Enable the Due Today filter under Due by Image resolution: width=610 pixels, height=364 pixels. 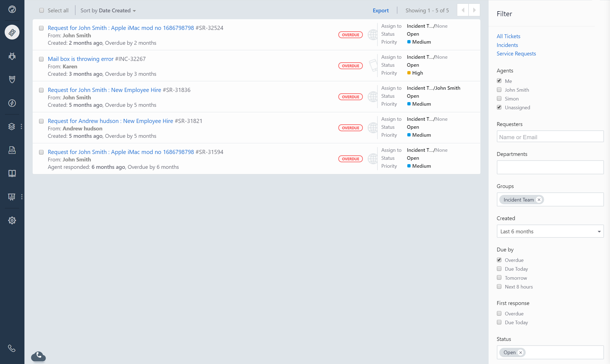[499, 268]
